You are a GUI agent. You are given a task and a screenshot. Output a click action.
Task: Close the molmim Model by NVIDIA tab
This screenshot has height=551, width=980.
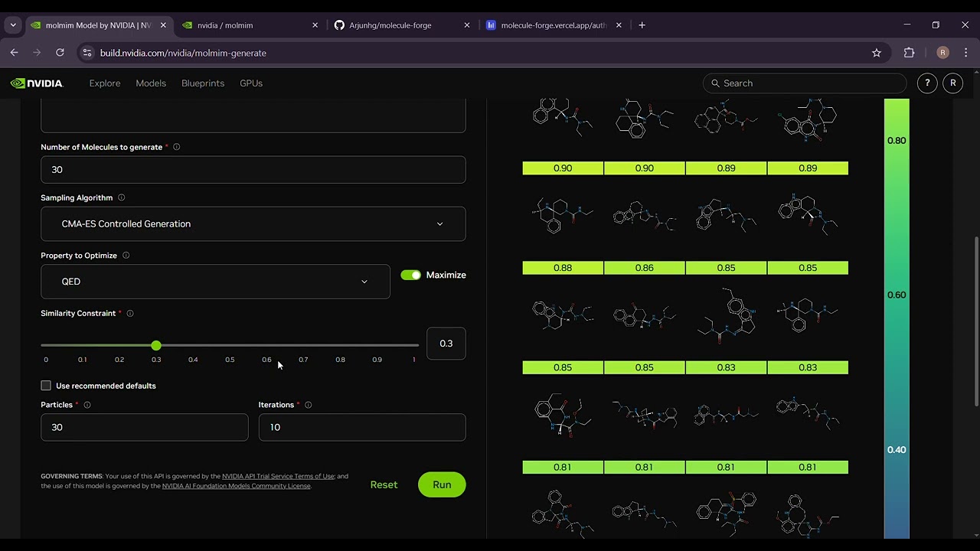click(163, 25)
